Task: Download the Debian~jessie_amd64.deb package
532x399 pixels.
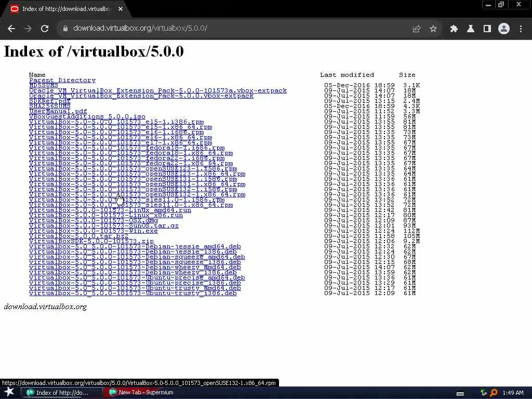Action: pyautogui.click(x=135, y=247)
